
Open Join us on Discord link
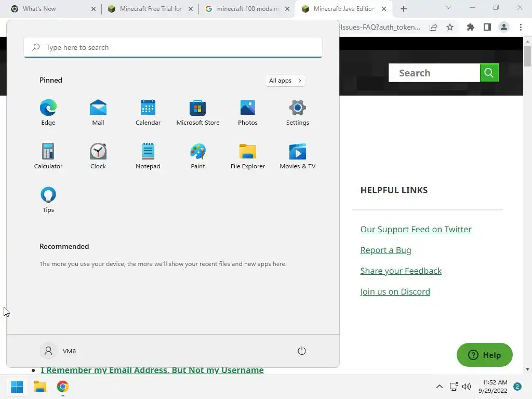coord(395,292)
